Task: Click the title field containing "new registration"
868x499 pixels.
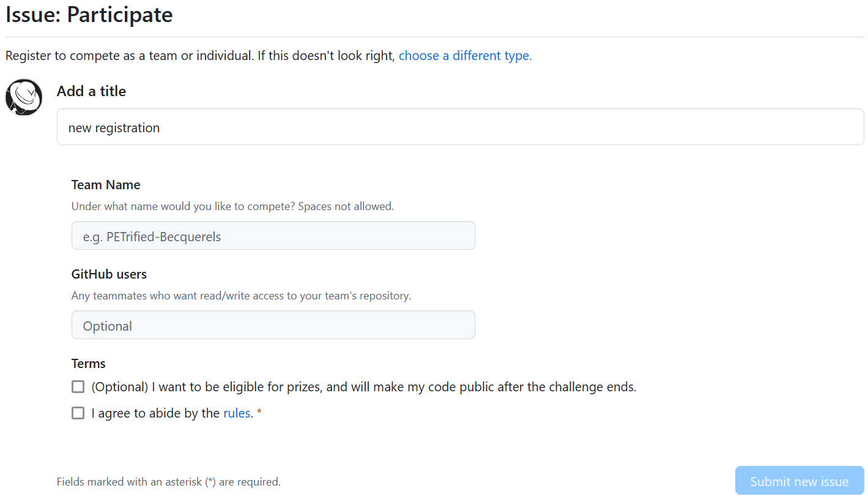Action: pos(460,127)
